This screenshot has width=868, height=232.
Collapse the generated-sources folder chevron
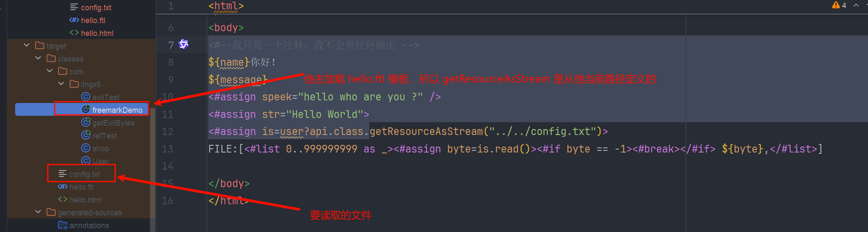coord(38,212)
